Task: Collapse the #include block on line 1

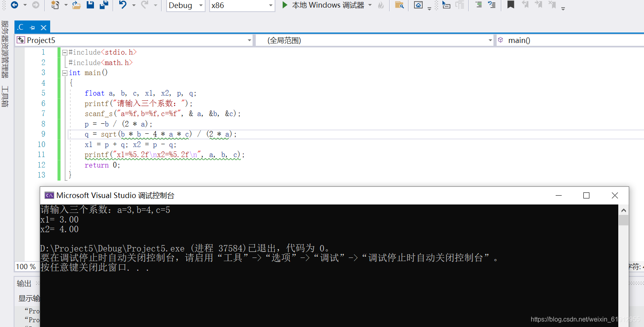Action: pos(65,52)
